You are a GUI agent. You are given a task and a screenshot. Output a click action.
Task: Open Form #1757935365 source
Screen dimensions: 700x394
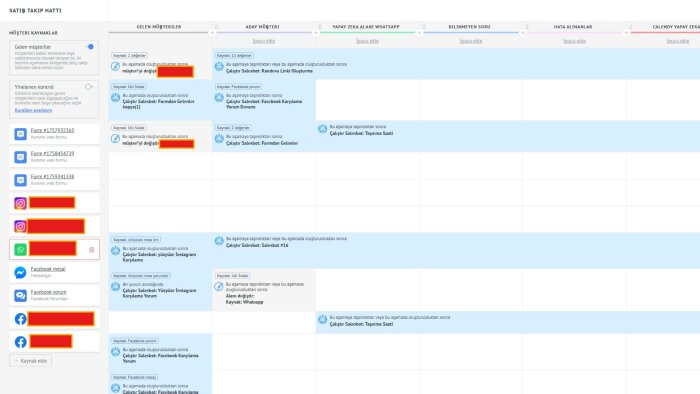[x=52, y=130]
